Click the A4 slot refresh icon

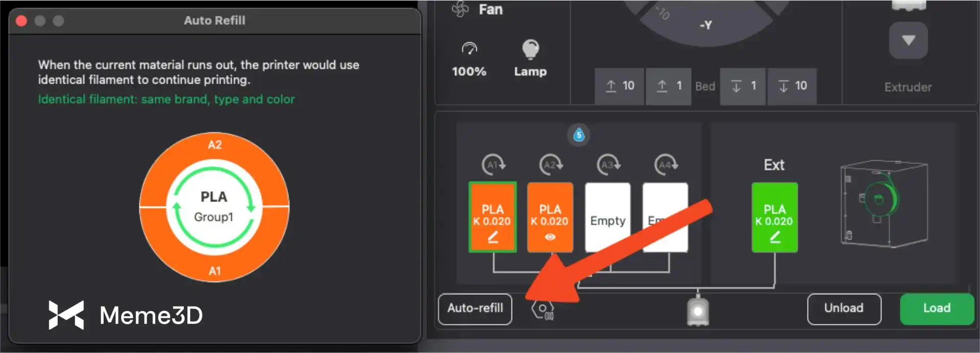(x=666, y=165)
